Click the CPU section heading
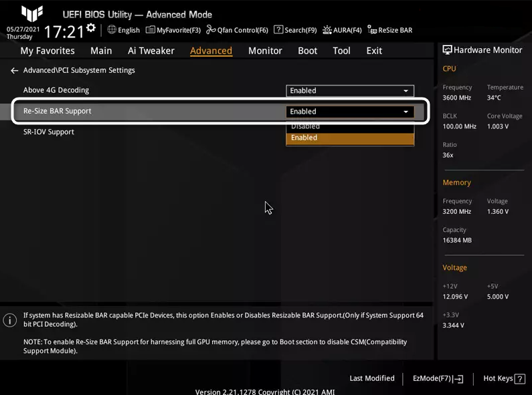 point(449,69)
